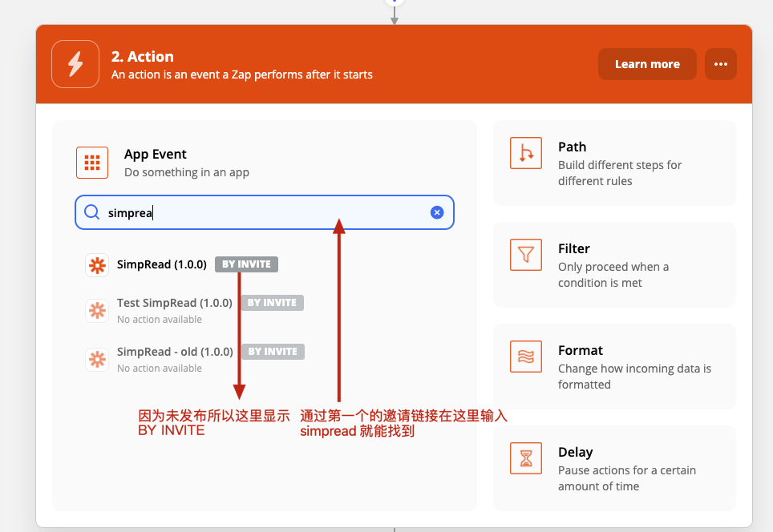The image size is (773, 532).
Task: Click "No action available" under Test SimpRead
Action: [x=160, y=319]
